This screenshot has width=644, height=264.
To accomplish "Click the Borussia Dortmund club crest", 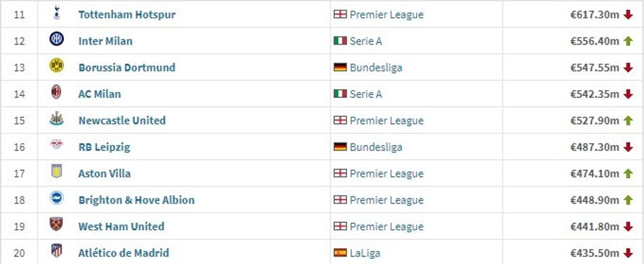I will click(x=57, y=66).
